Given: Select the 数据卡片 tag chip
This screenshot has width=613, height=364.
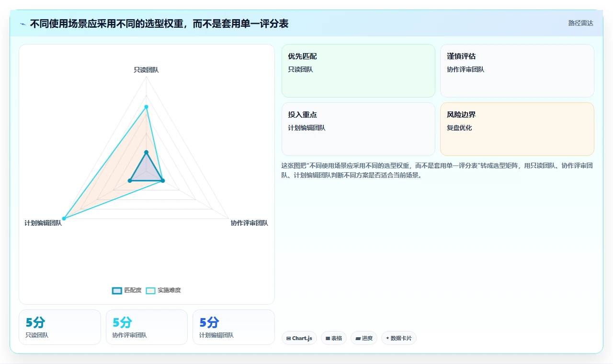Looking at the screenshot, I should pyautogui.click(x=399, y=338).
